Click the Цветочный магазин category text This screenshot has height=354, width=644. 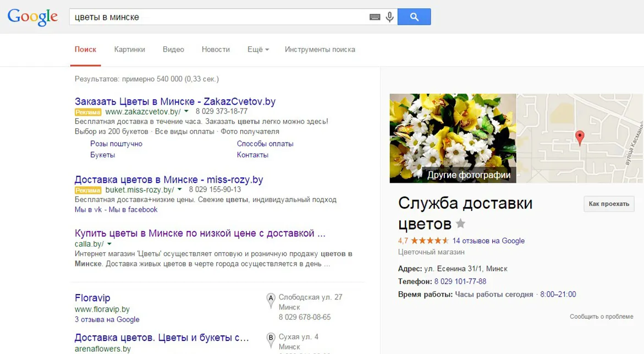pos(431,252)
